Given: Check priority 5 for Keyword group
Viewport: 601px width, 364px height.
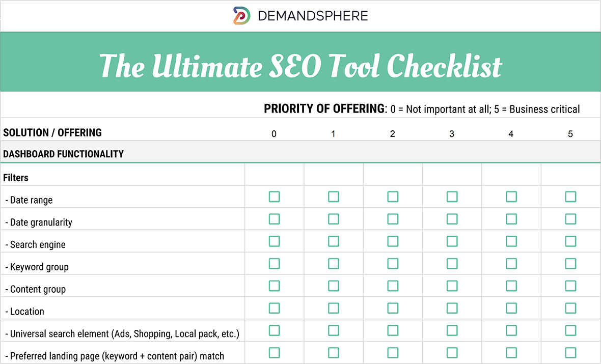Looking at the screenshot, I should click(570, 264).
